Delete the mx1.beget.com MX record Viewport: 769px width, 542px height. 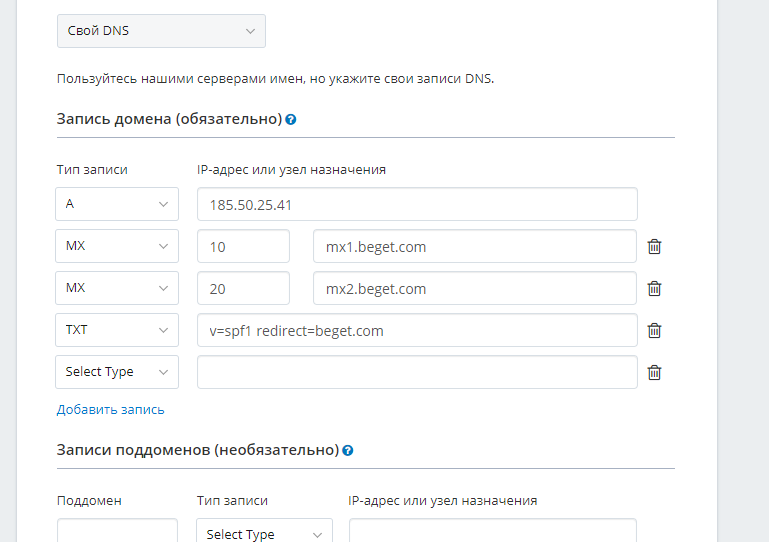(654, 246)
